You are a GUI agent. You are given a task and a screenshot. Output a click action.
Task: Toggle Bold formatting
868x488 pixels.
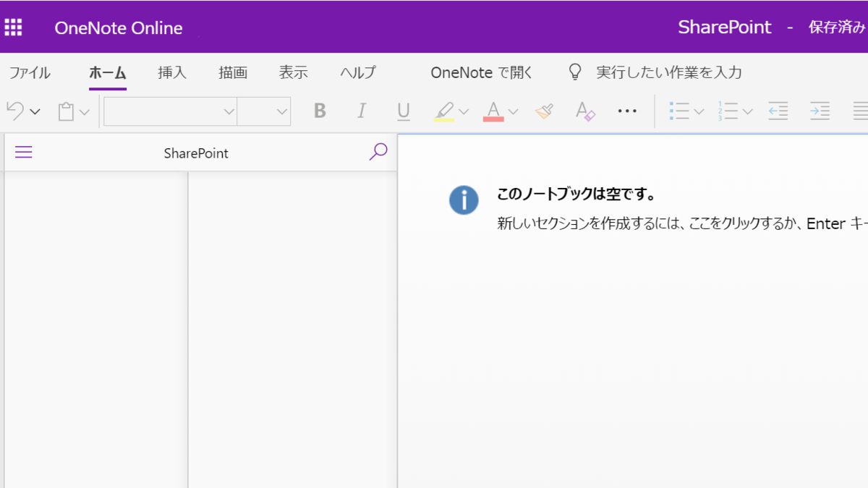click(320, 111)
